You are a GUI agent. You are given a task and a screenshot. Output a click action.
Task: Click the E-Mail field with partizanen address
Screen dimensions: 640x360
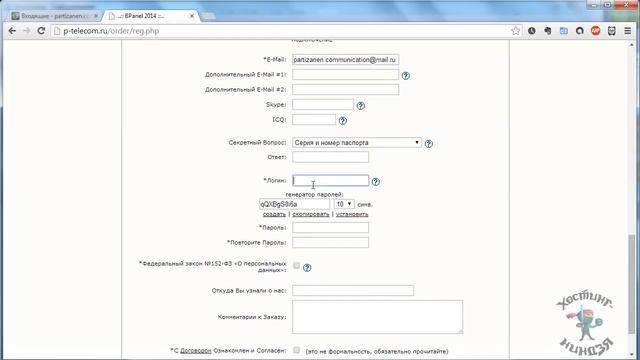pos(345,60)
